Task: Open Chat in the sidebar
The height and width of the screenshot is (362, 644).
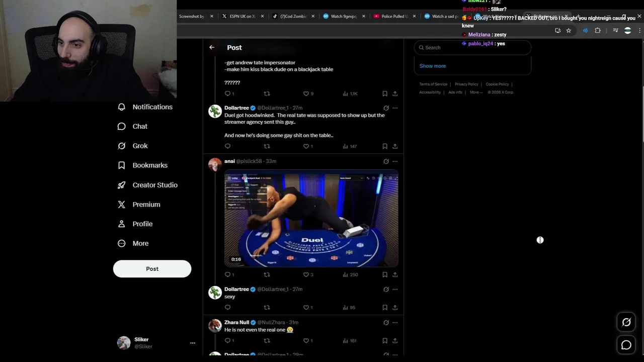Action: coord(132,126)
